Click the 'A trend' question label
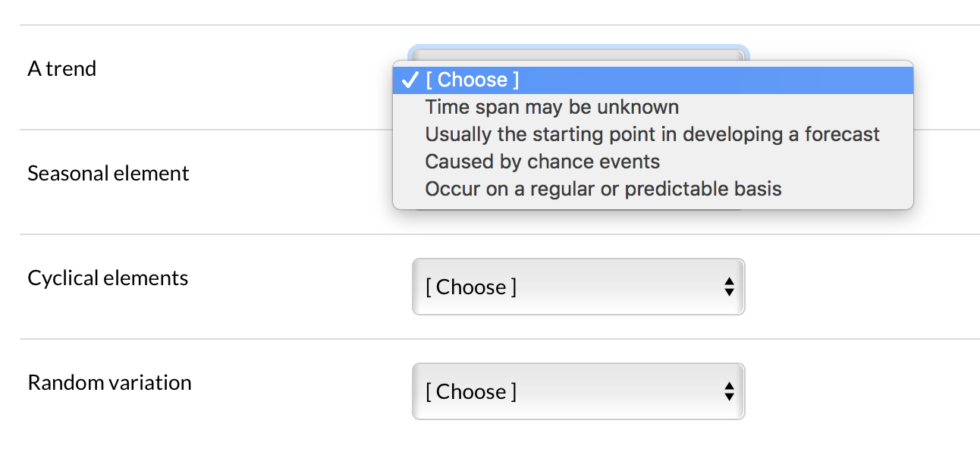 point(61,68)
